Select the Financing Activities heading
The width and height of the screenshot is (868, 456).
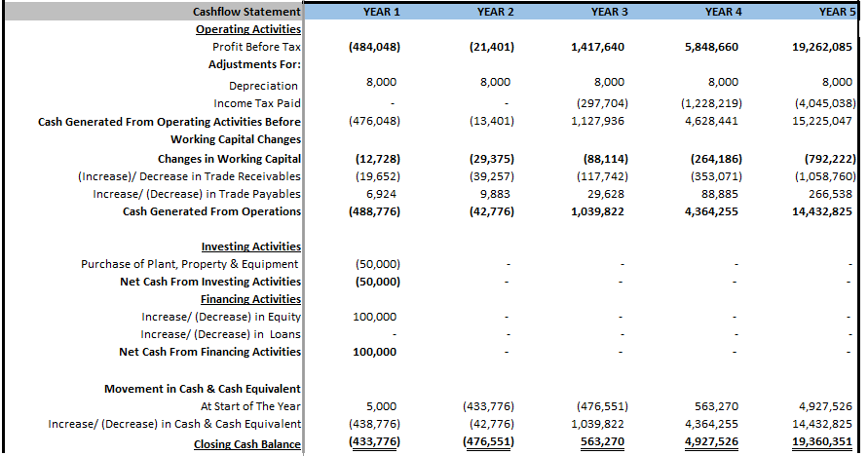pyautogui.click(x=250, y=299)
